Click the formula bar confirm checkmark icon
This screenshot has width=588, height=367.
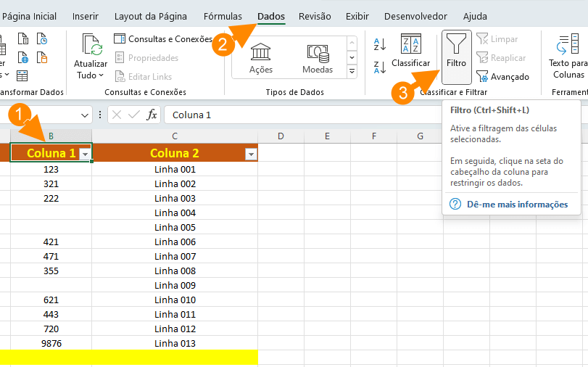(134, 115)
